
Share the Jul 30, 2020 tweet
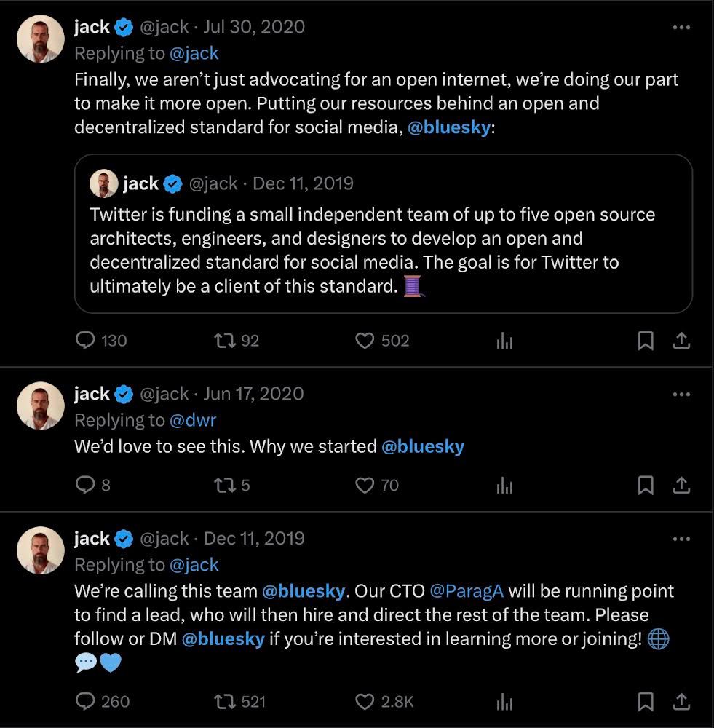[681, 341]
